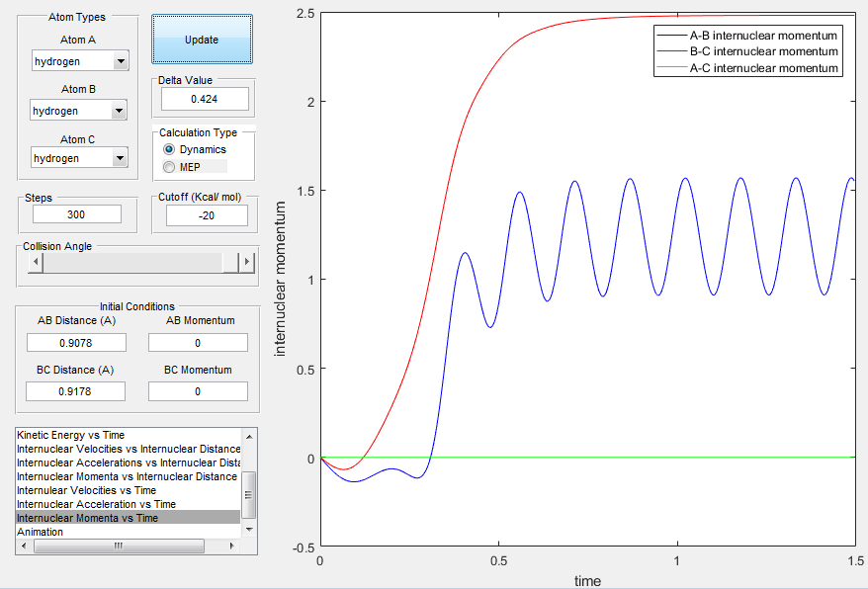The width and height of the screenshot is (868, 589).
Task: Click A-B internuclear momentum legend entry
Action: [x=747, y=36]
